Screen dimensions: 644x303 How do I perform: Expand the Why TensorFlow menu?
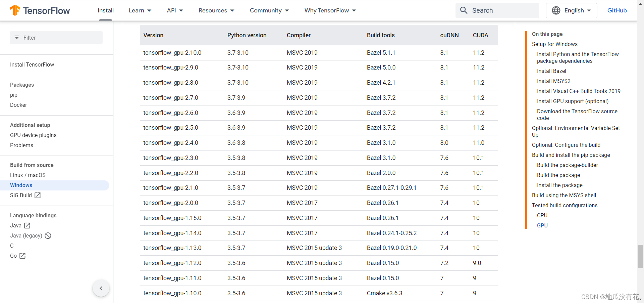tap(330, 10)
